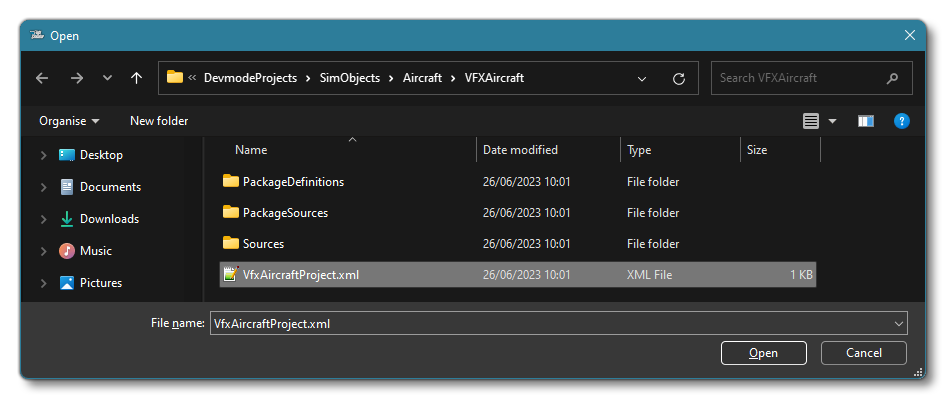Screen dimensions: 946x399
Task: Go forward with the forward arrow
Action: pos(77,78)
